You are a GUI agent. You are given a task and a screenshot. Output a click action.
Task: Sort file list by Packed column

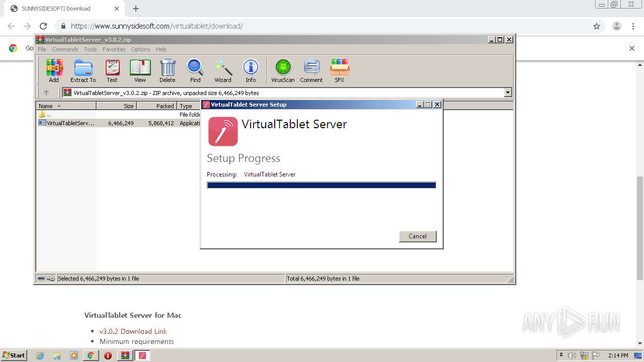[x=157, y=106]
